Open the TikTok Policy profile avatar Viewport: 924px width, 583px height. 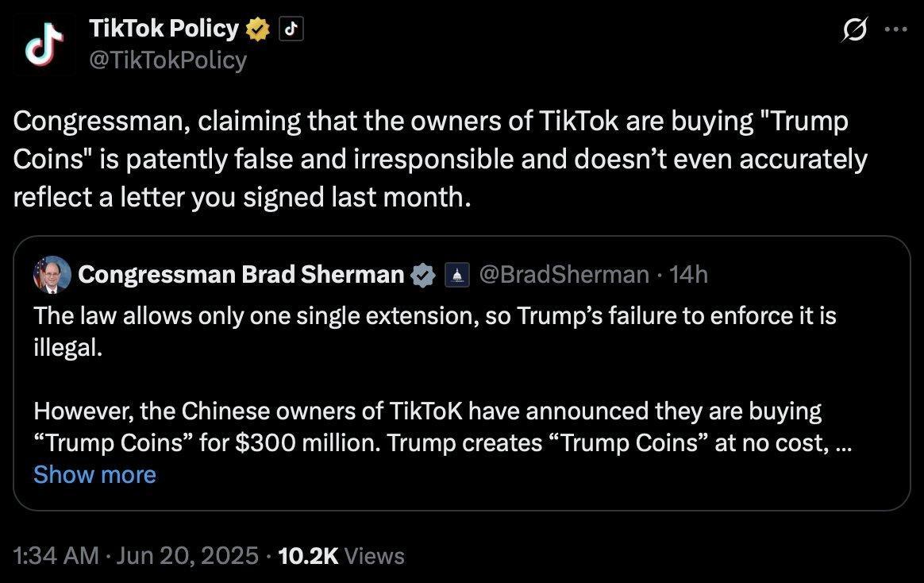point(44,44)
